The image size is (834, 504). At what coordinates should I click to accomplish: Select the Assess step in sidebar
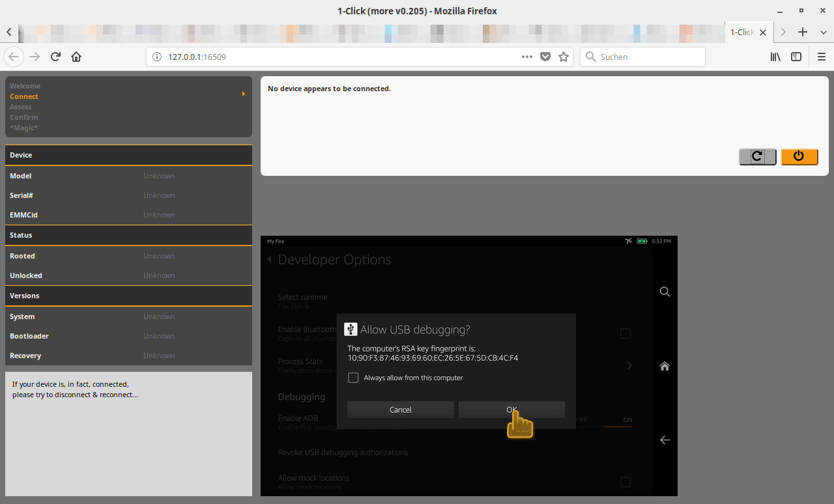click(x=20, y=107)
